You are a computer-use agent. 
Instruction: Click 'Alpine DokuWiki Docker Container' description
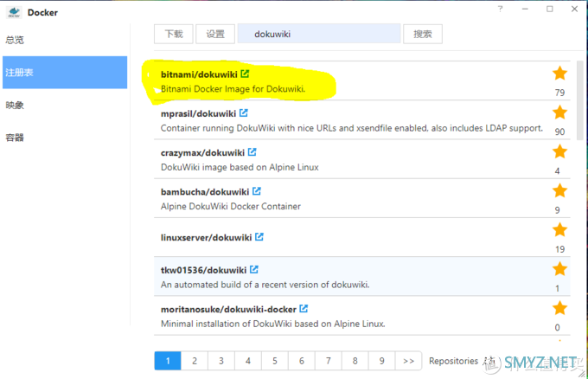[231, 206]
